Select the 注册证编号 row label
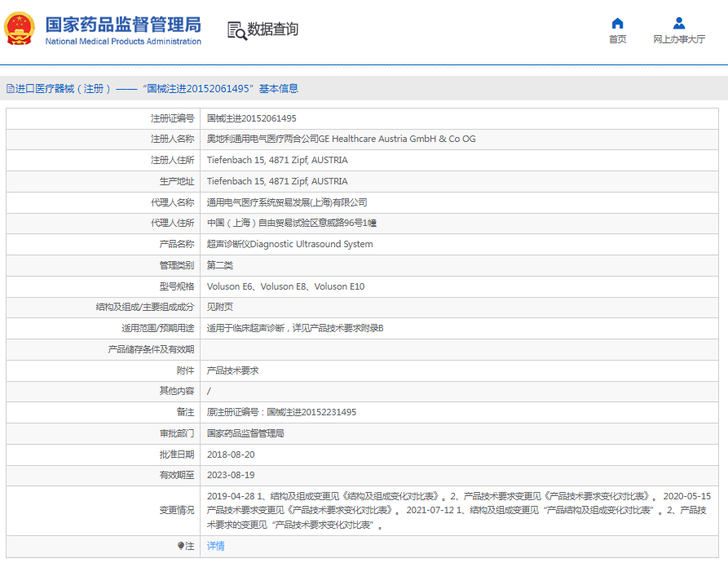The image size is (728, 563). click(172, 118)
